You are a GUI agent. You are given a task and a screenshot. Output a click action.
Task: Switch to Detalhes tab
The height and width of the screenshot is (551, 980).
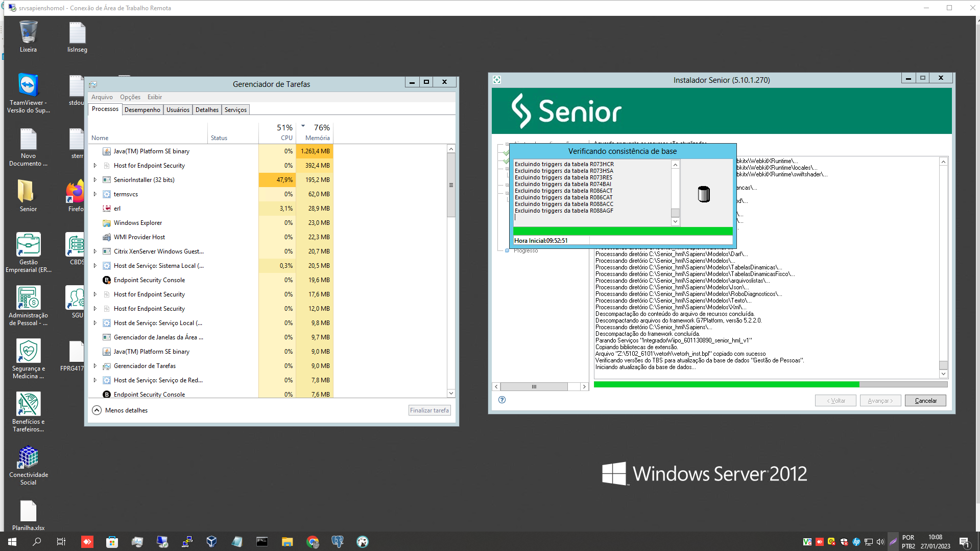click(207, 110)
